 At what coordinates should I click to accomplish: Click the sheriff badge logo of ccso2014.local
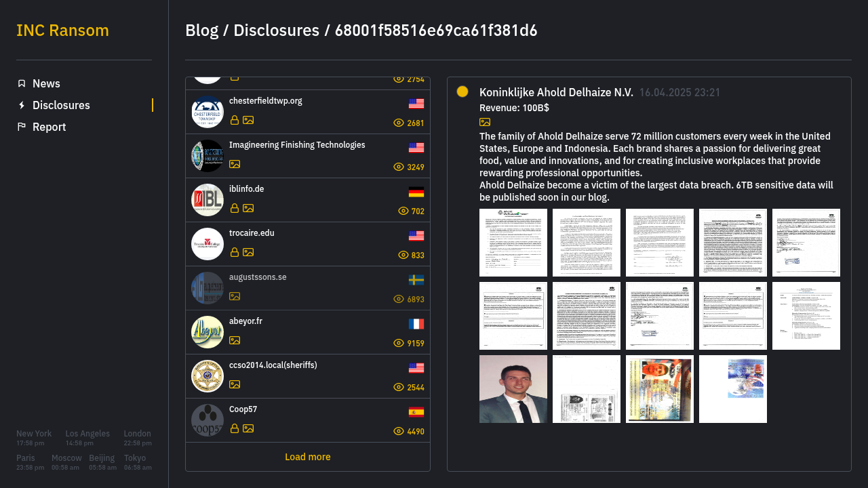pyautogui.click(x=208, y=376)
